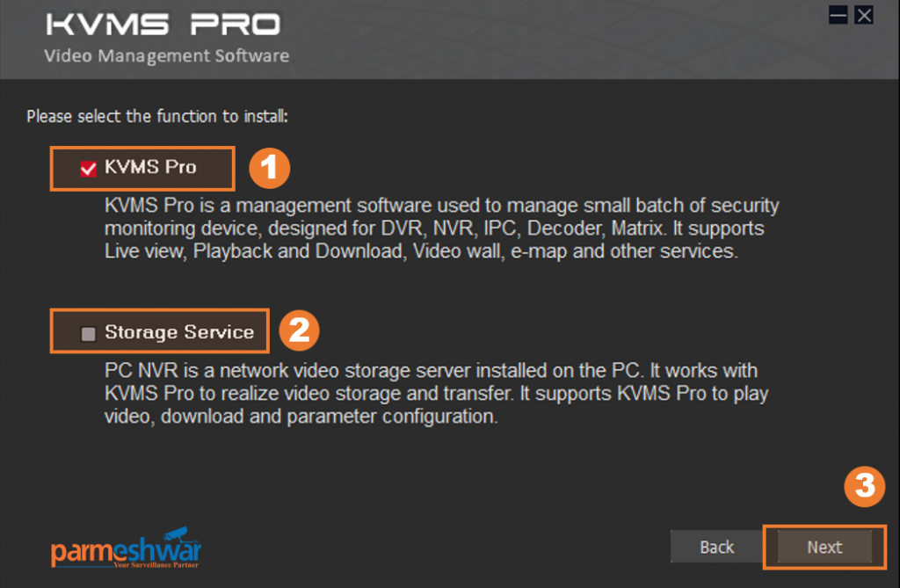Image resolution: width=900 pixels, height=588 pixels.
Task: Click the camera icon above parmeshwar
Action: tap(179, 532)
